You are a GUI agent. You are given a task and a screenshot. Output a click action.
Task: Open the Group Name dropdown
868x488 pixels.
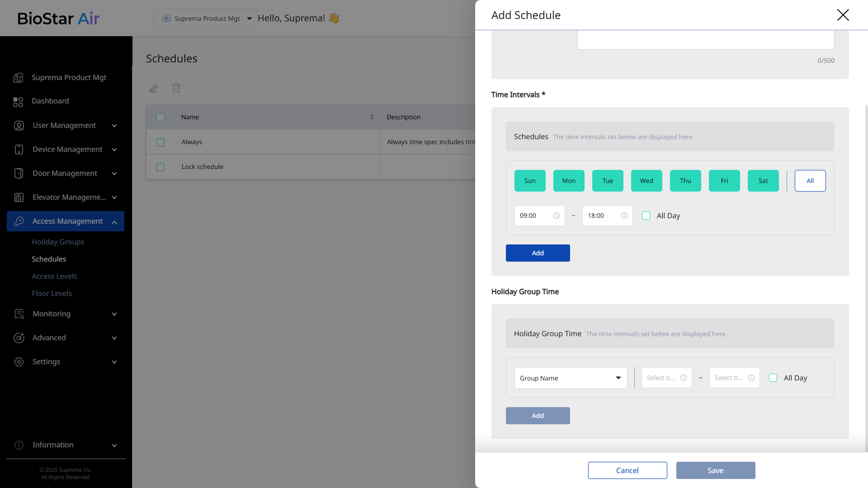571,378
